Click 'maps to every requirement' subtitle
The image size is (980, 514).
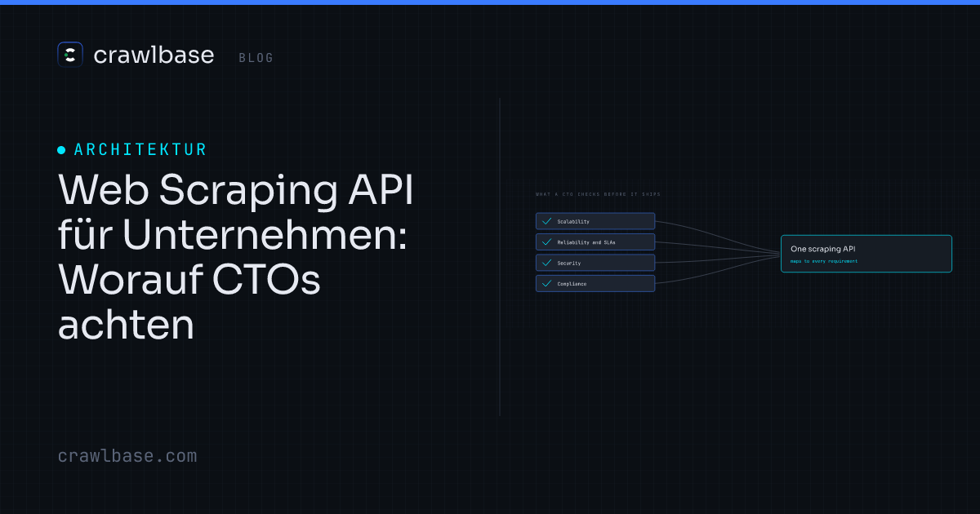tap(824, 261)
